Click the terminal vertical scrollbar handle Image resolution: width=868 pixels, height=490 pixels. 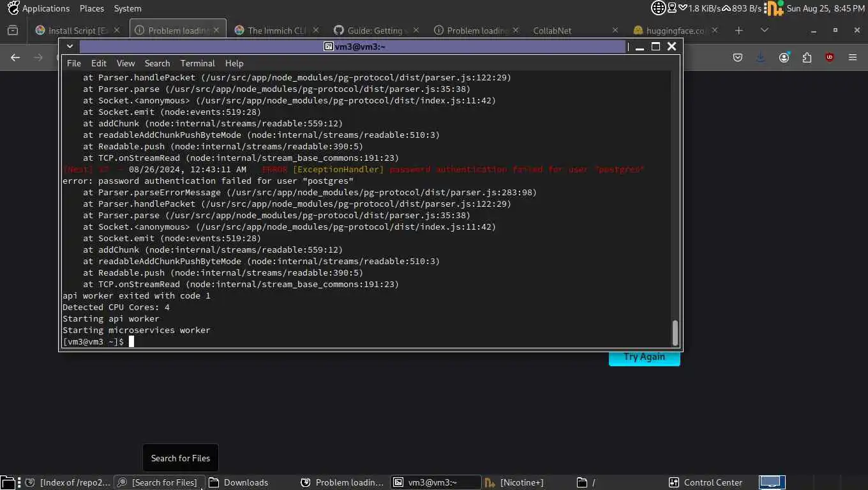675,333
